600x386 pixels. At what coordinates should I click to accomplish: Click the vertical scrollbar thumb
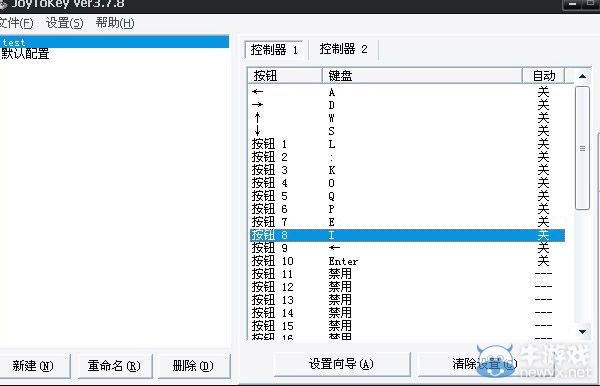[582, 148]
